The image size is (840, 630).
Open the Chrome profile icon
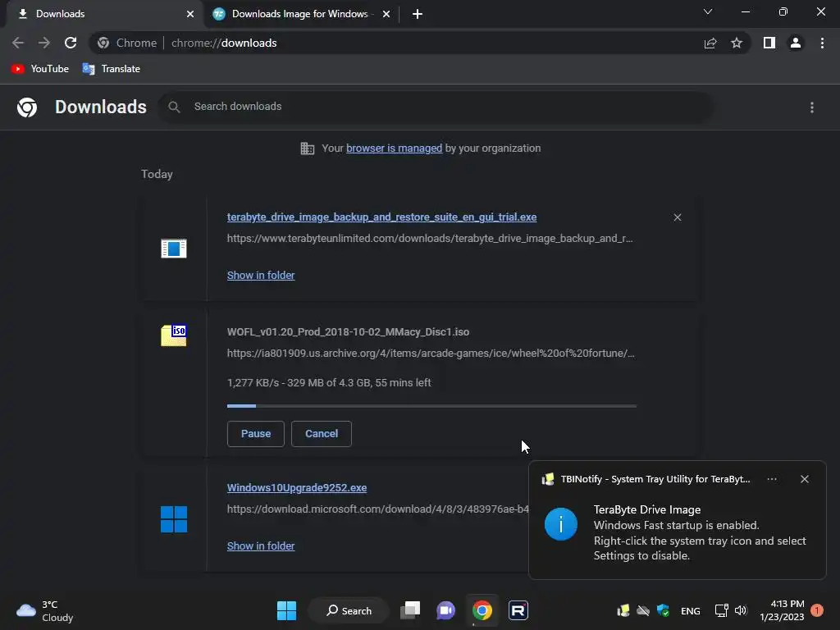(796, 43)
